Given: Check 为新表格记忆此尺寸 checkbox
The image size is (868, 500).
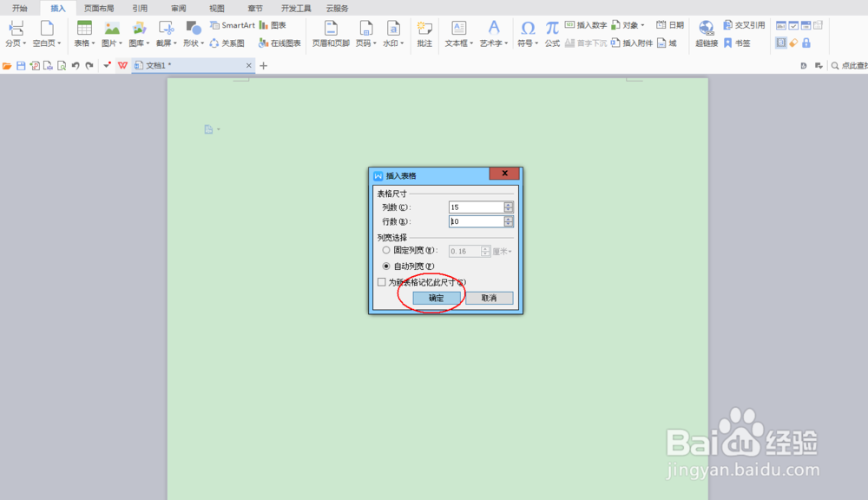Looking at the screenshot, I should 381,282.
